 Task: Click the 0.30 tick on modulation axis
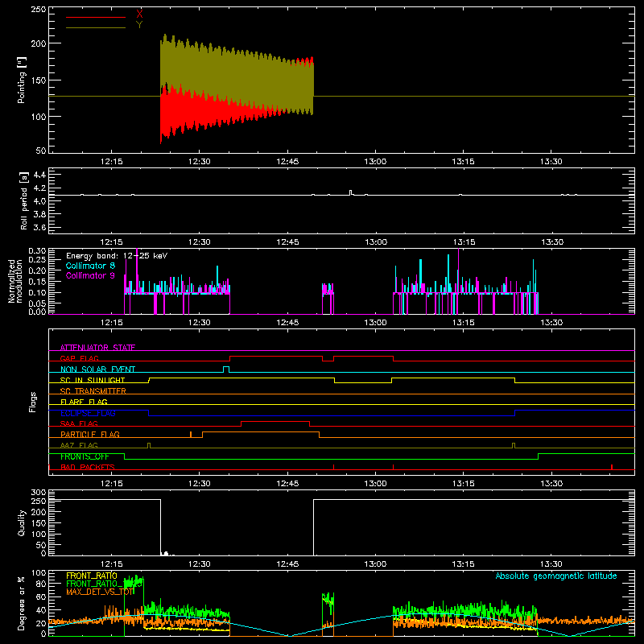tap(37, 250)
